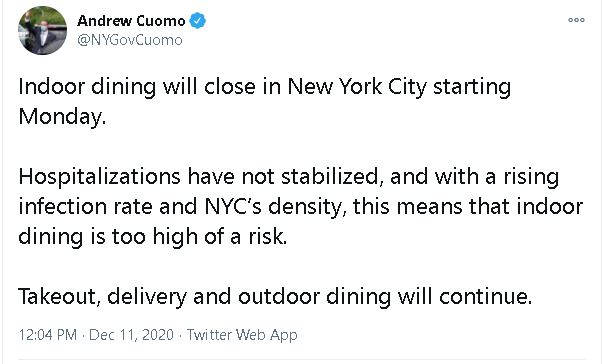This screenshot has height=364, width=603.
Task: Open the @NYGovCuomo handle link
Action: (x=130, y=40)
